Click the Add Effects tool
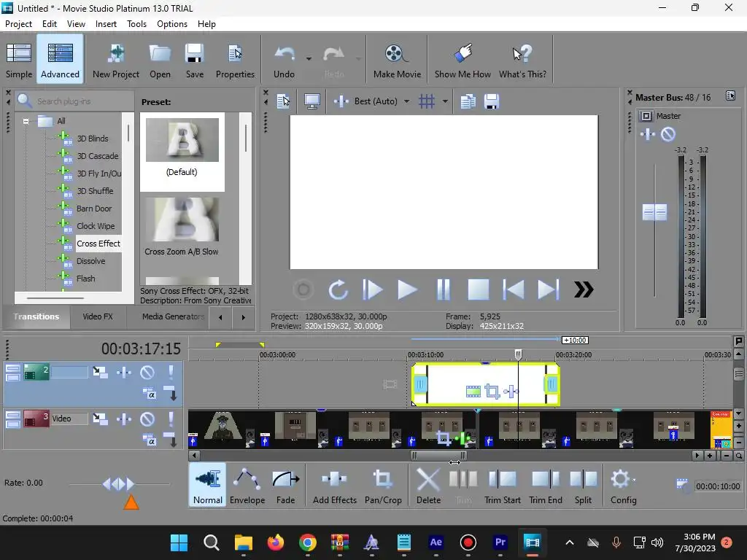This screenshot has width=747, height=560. 334,486
